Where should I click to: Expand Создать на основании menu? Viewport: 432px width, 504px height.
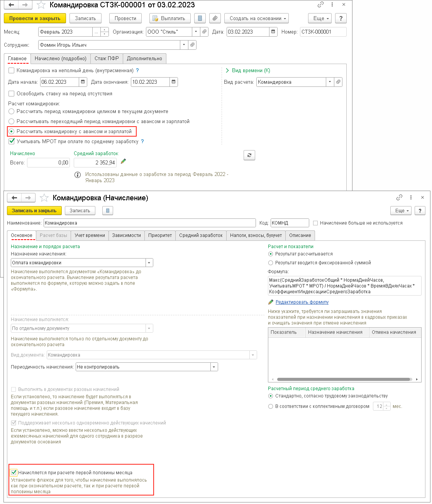coord(257,18)
